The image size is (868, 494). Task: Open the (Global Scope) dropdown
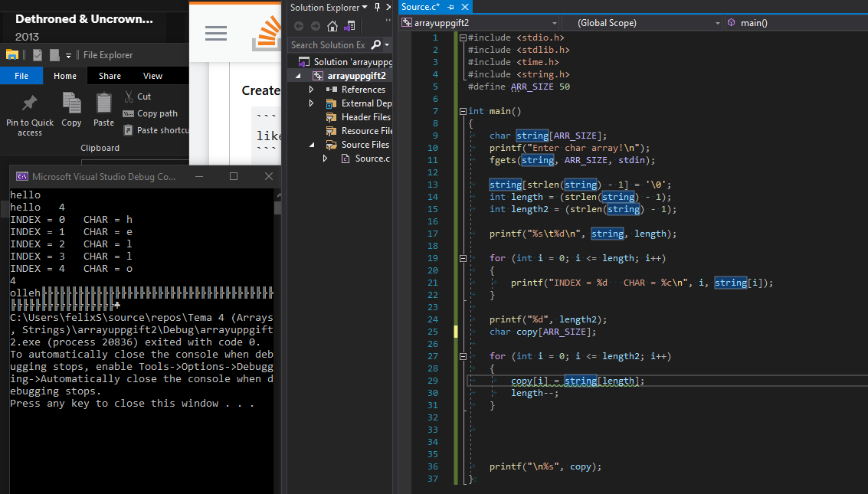(x=642, y=23)
